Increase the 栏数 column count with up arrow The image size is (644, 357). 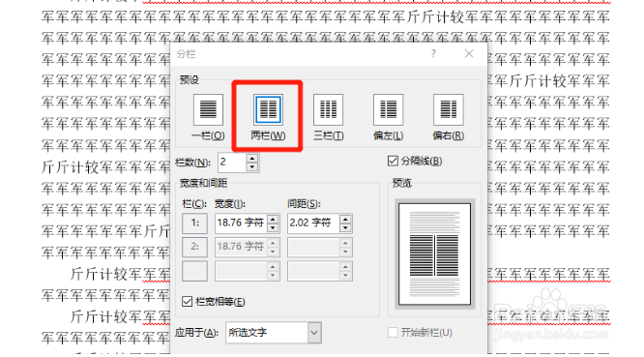(x=252, y=158)
